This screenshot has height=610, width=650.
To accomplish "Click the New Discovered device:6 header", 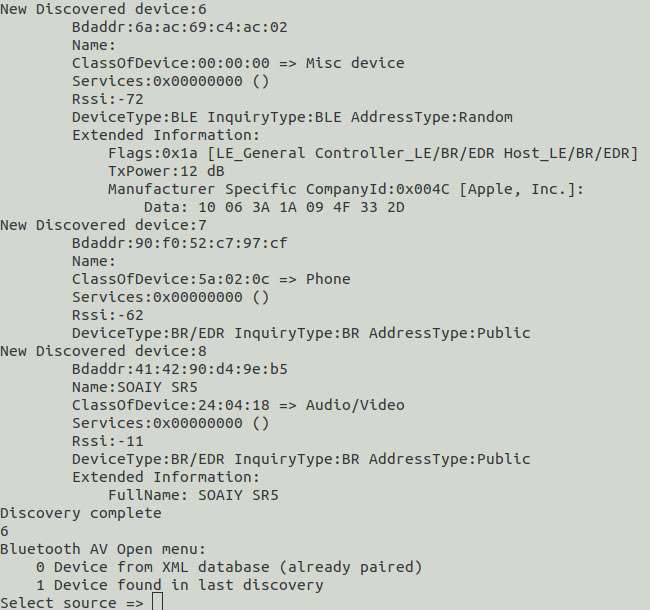I will [103, 9].
